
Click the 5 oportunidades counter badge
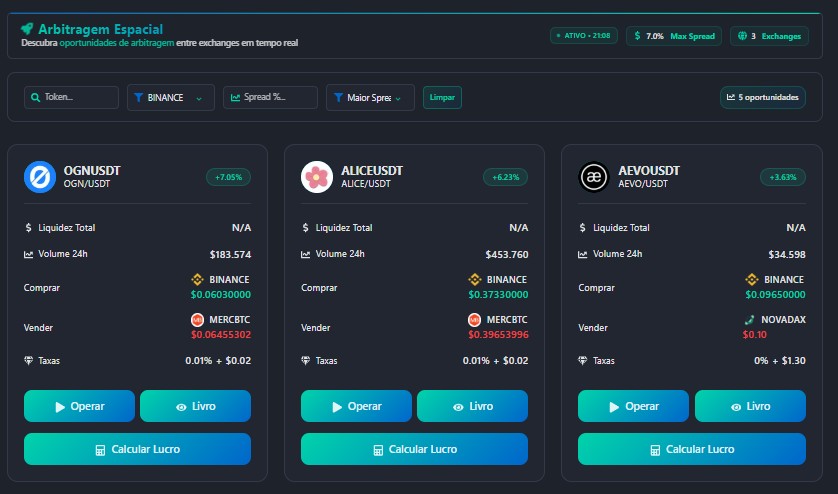coord(763,97)
